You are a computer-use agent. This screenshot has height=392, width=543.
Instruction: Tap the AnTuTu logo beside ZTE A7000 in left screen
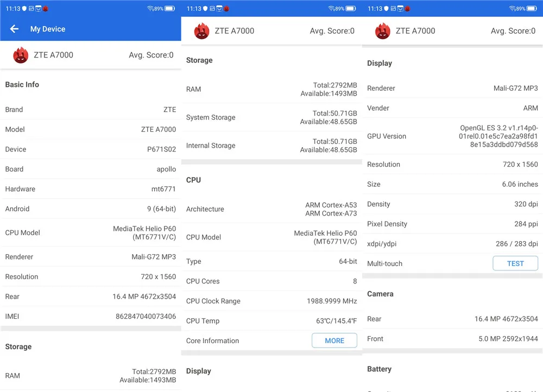pyautogui.click(x=21, y=55)
